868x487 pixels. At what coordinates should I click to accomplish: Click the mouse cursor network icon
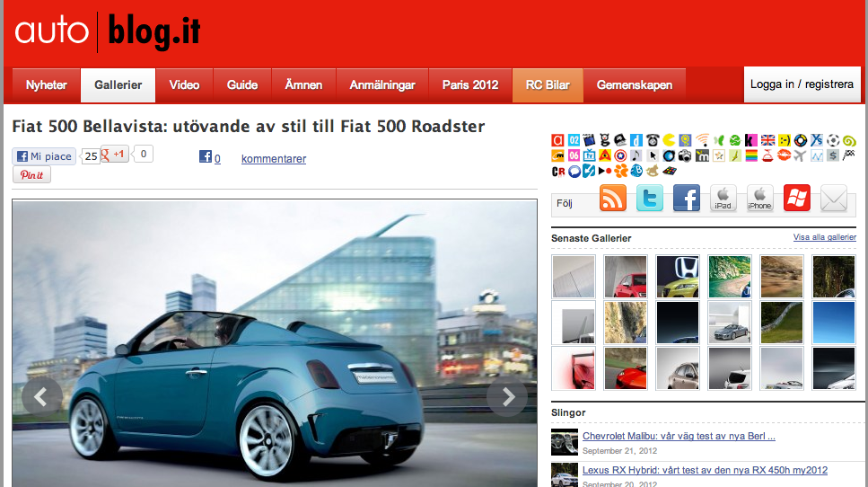653,155
